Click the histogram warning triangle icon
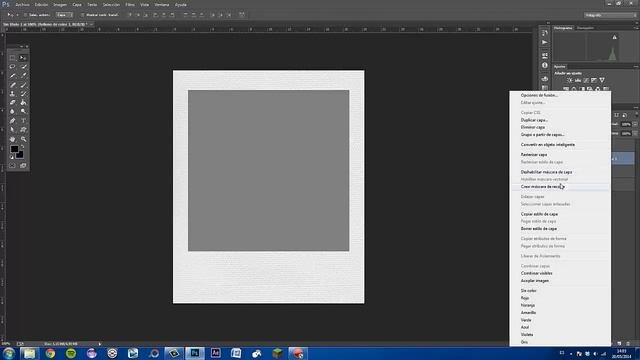640x360 pixels. 615,37
